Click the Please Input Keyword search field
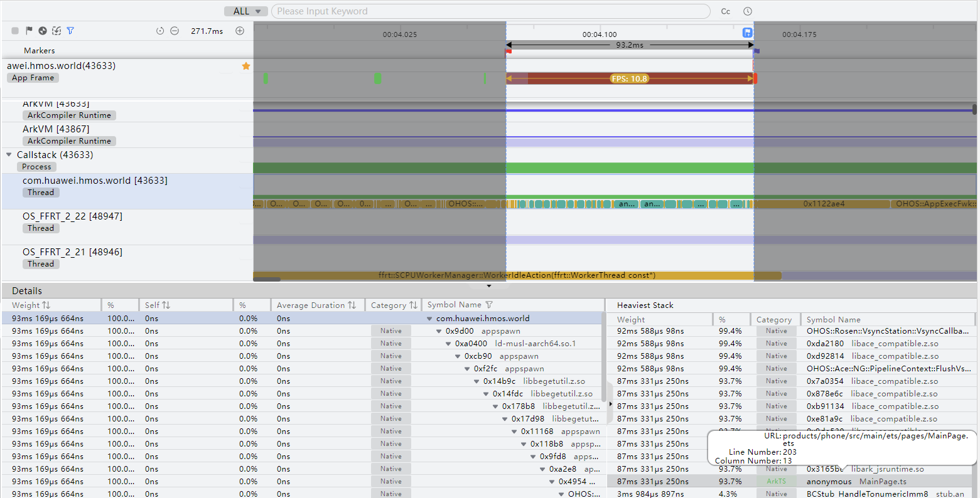Screen dimensions: 980x498 (490, 11)
